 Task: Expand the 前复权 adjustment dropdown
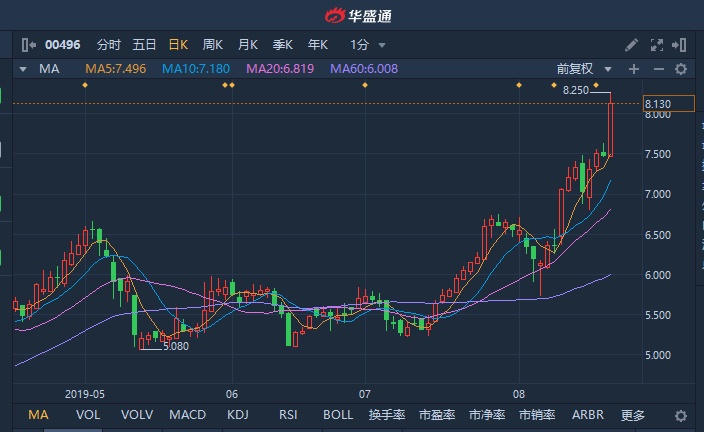pos(584,69)
